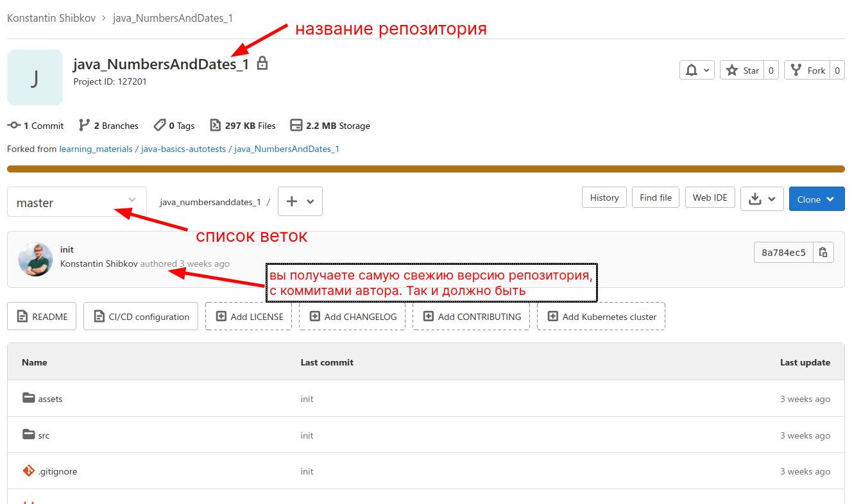Launch the Web IDE
Screen dimensions: 861x504
tap(710, 197)
